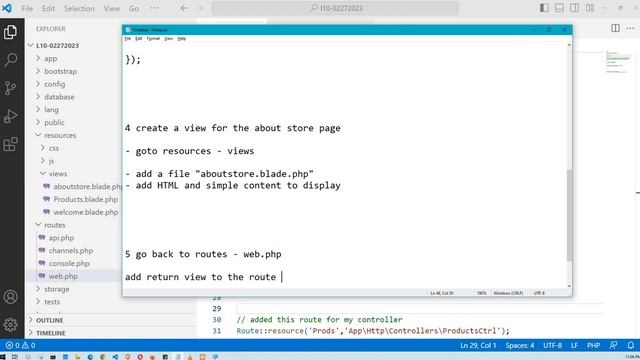
Task: Click the Ln 29, Col 1 status item
Action: 478,345
